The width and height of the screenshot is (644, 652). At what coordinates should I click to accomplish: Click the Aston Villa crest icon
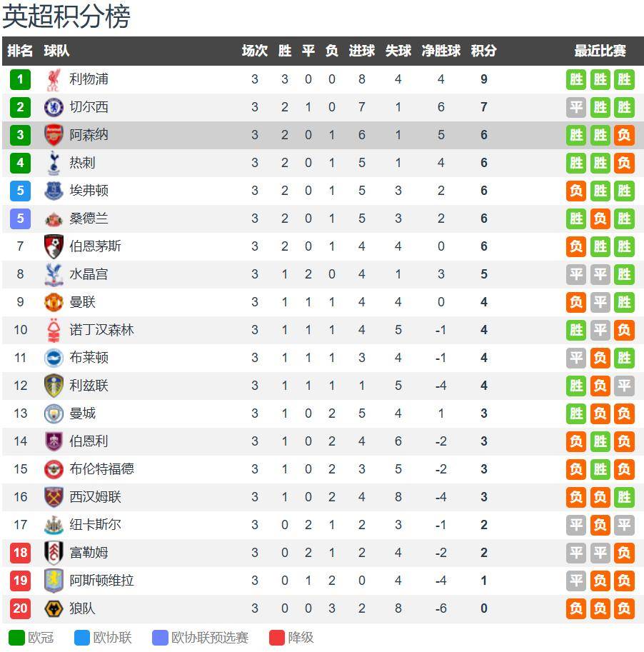(54, 581)
